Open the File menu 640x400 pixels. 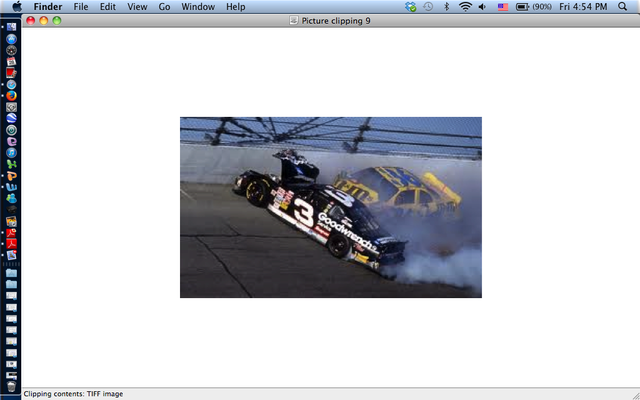click(81, 7)
